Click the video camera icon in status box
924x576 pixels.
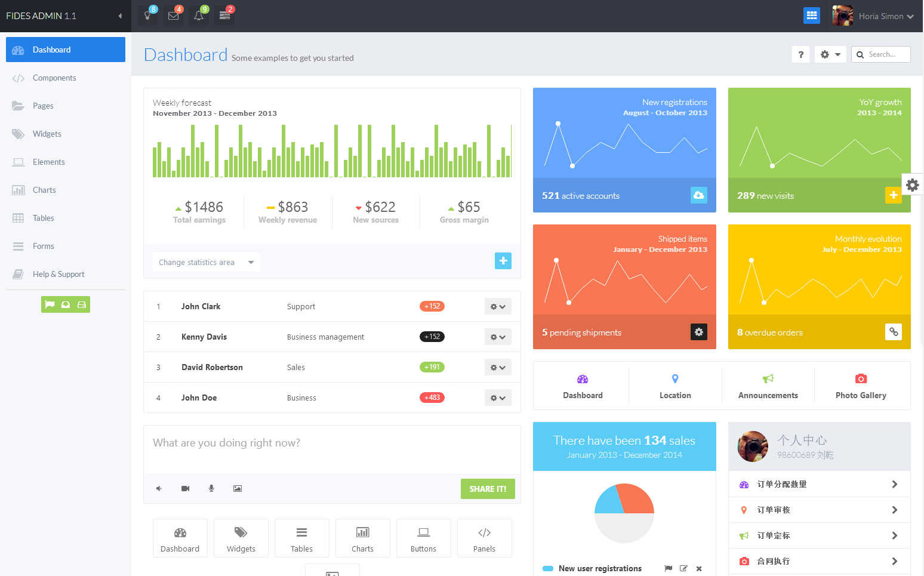[x=185, y=488]
